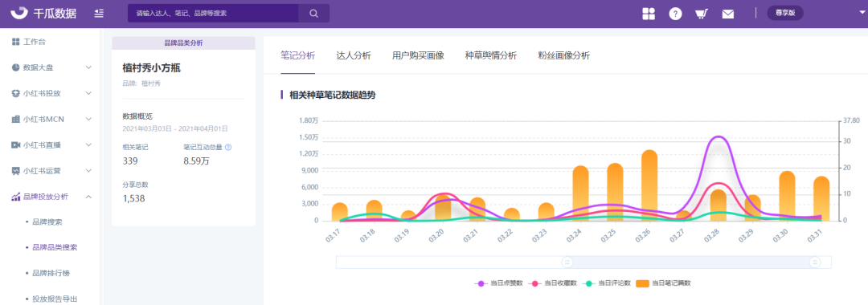Click the 品牌投放分析 chart icon
The image size is (868, 305).
point(15,196)
